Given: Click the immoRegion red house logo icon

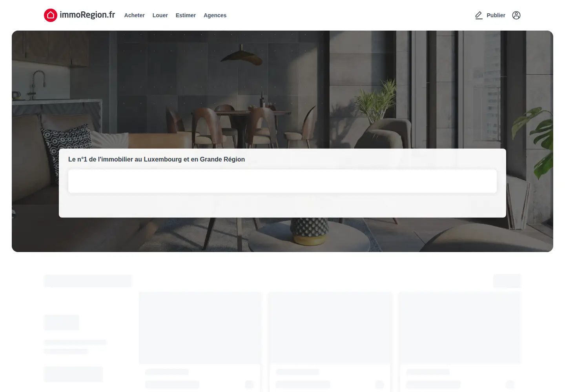Looking at the screenshot, I should click(x=51, y=15).
